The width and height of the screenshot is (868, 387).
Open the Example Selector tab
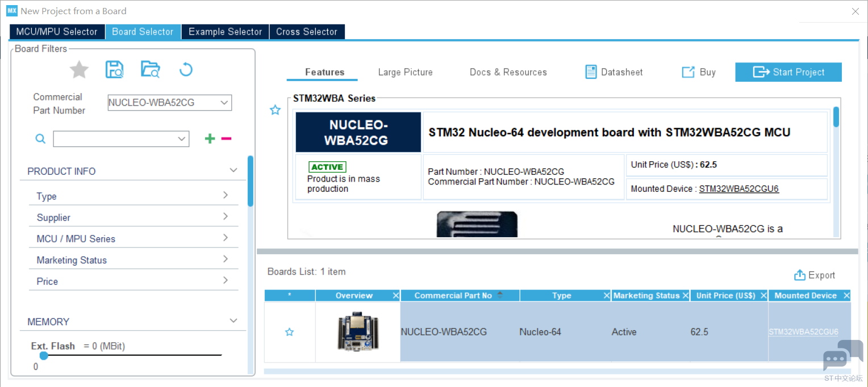pyautogui.click(x=225, y=32)
